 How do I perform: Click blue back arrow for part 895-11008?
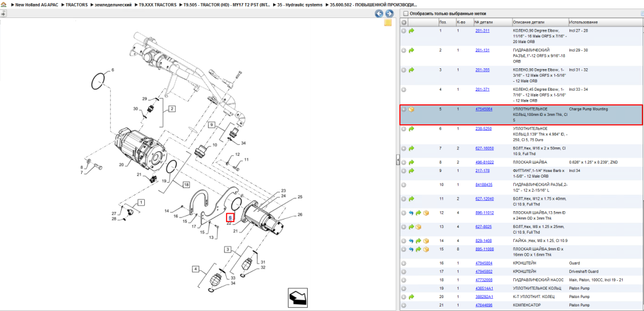tap(411, 249)
